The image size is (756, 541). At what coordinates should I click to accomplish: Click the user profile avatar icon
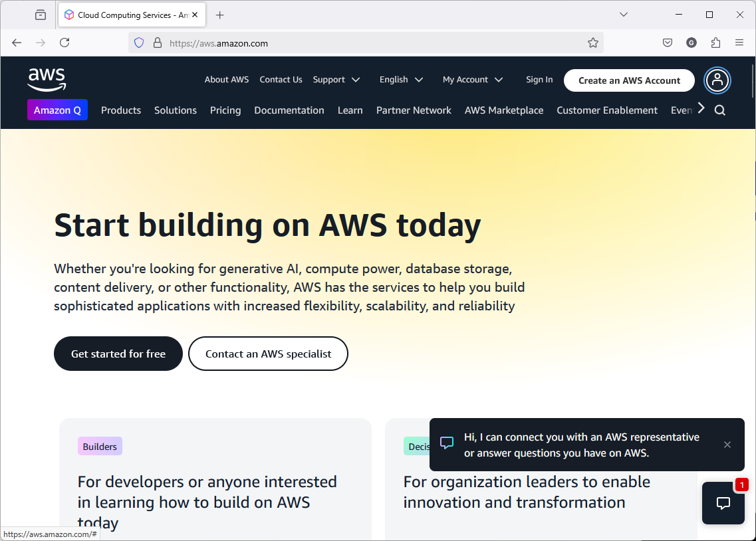717,80
